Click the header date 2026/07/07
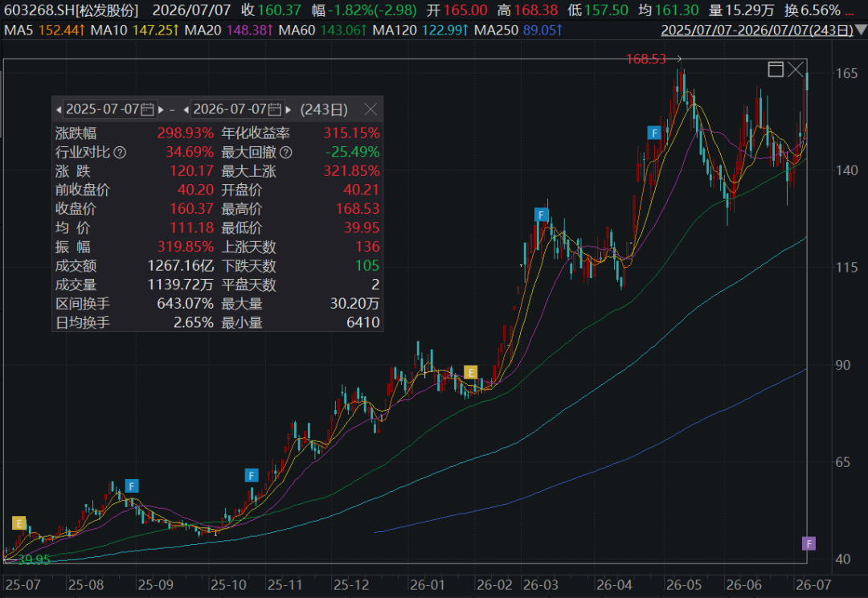This screenshot has height=598, width=868. tap(191, 10)
